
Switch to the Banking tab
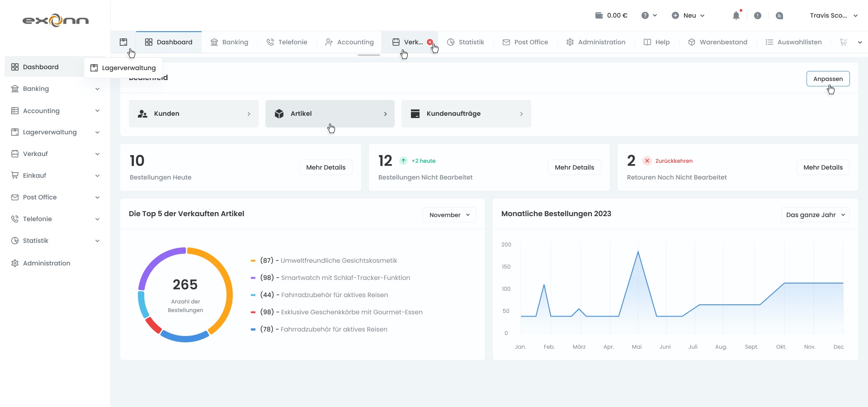coord(230,42)
